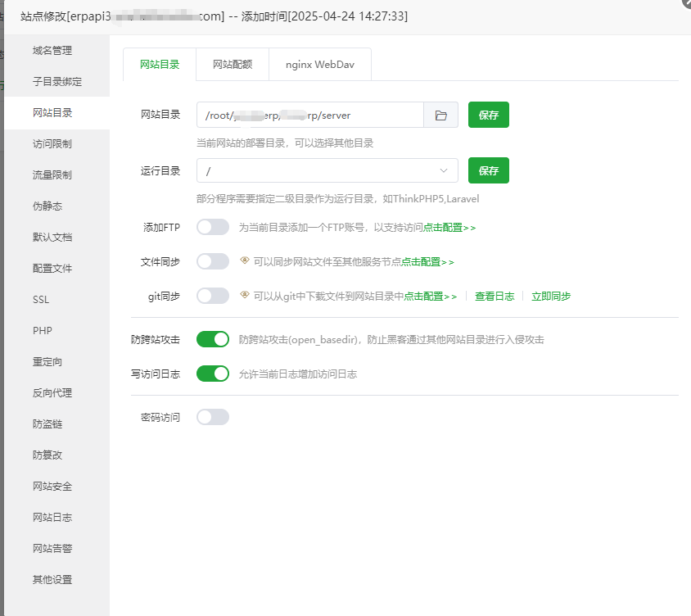Click the 网站目录 path input field
This screenshot has width=691, height=616.
(x=310, y=115)
